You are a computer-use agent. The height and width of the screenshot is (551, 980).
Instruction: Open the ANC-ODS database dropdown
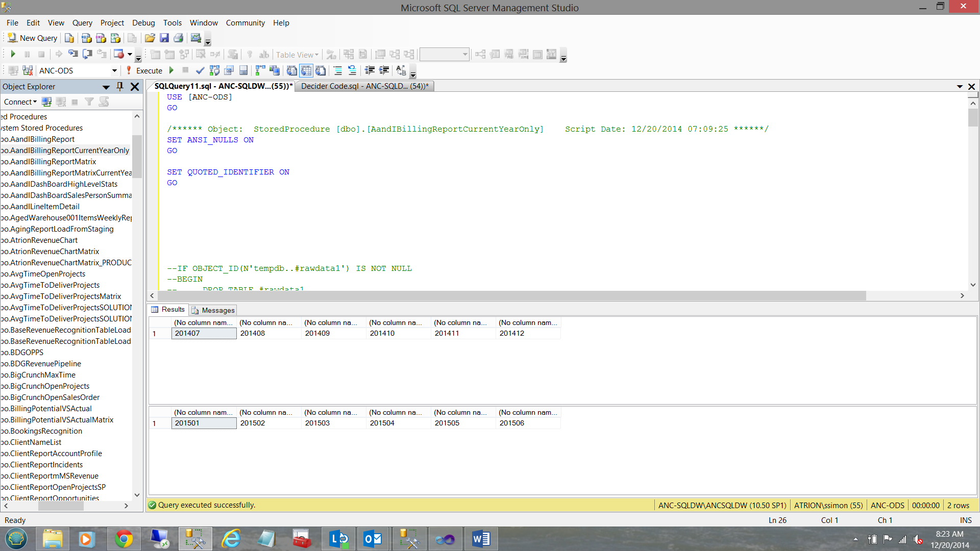coord(114,71)
